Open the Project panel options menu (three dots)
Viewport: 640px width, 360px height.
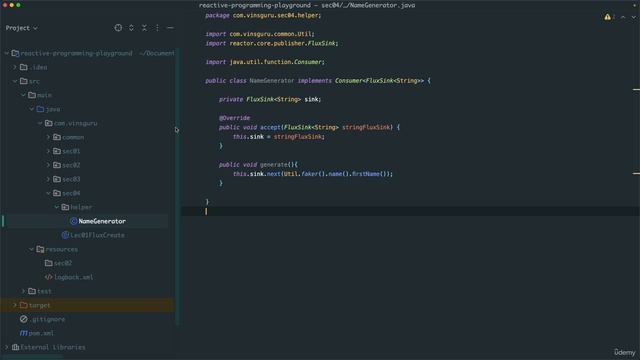click(x=157, y=28)
